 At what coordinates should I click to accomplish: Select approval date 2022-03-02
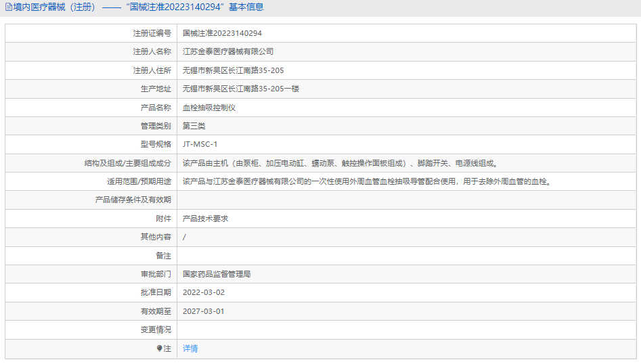tap(204, 292)
